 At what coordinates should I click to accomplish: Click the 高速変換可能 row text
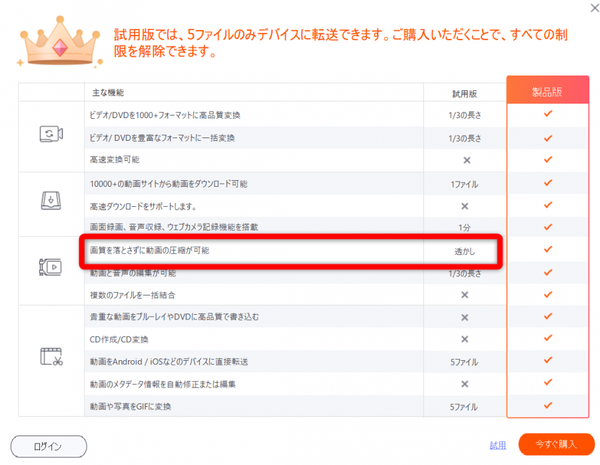point(114,160)
